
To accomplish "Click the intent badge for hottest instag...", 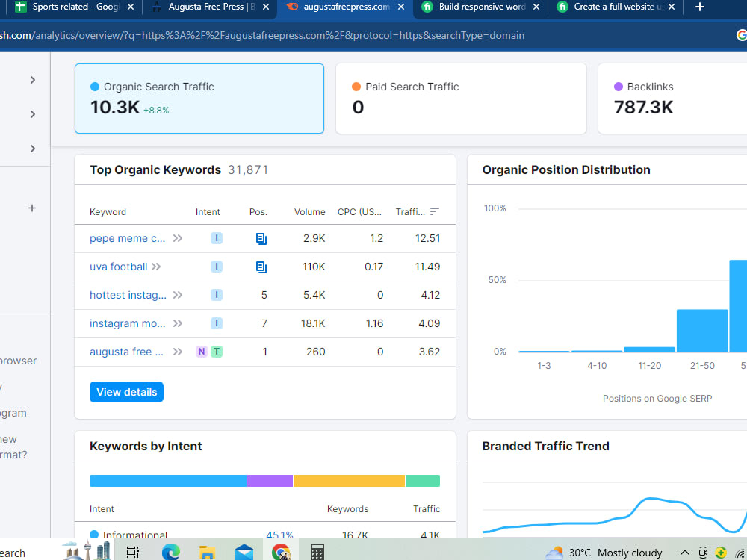I will coord(217,295).
